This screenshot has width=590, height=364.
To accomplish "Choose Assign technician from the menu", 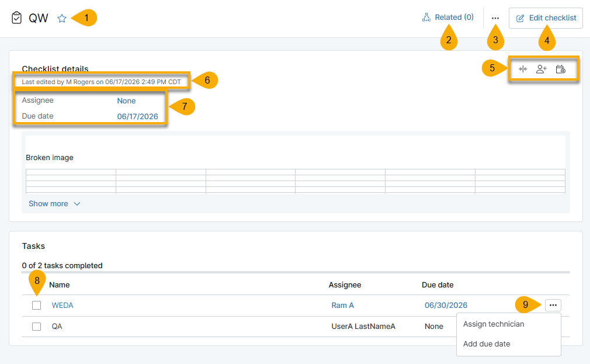I will pyautogui.click(x=494, y=324).
